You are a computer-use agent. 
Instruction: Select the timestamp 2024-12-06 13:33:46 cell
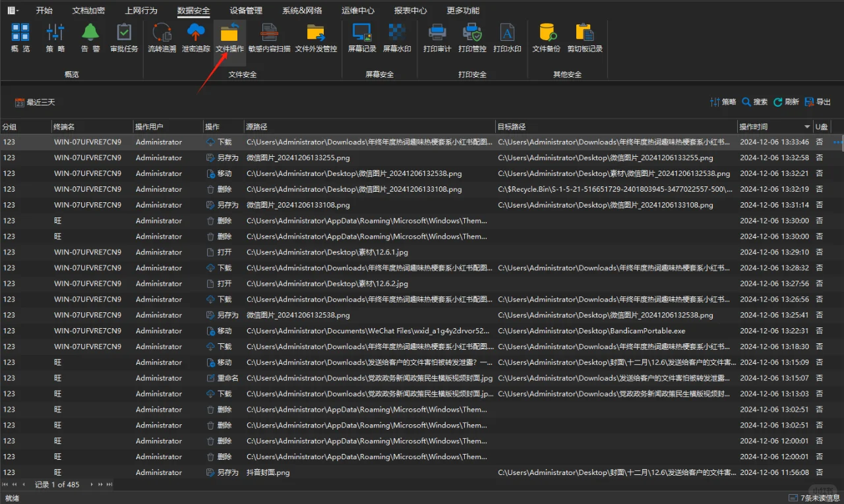[774, 142]
